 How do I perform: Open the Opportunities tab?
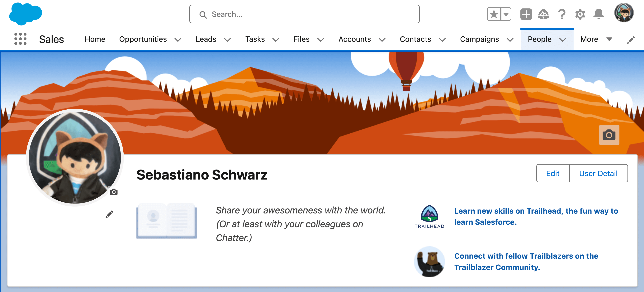[x=143, y=39]
